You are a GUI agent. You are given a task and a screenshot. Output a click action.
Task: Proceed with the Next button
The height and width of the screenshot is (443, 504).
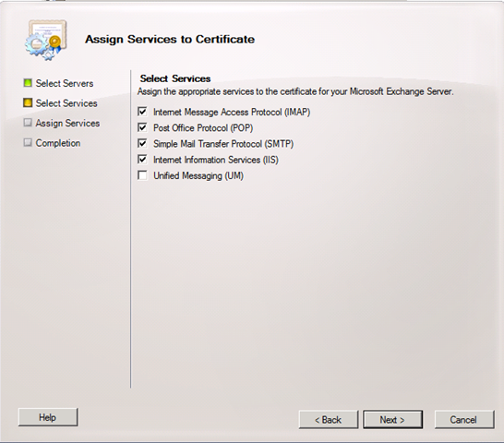[x=392, y=420]
